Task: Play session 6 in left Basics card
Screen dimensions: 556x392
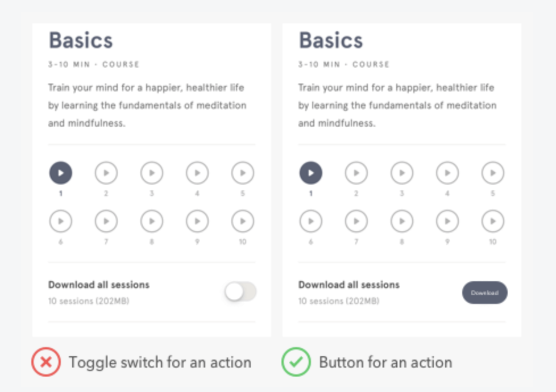Action: tap(61, 222)
